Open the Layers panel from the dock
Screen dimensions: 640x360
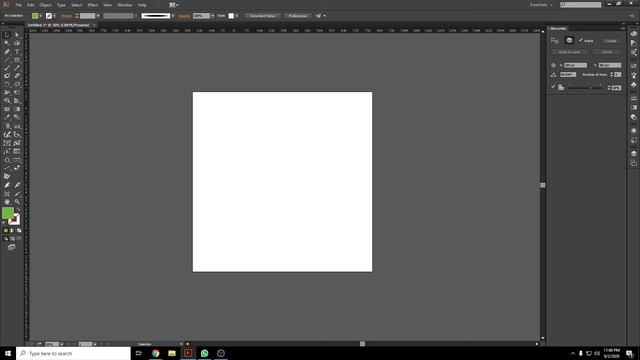[633, 153]
